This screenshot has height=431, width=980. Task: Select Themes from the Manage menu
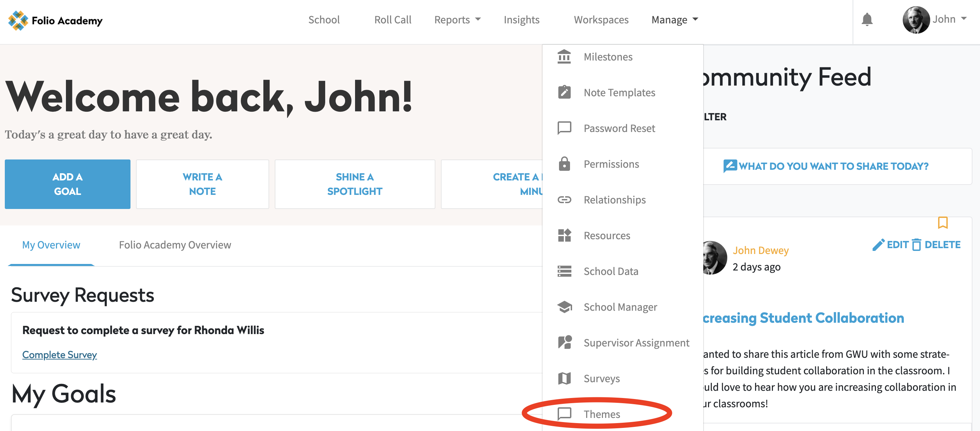[602, 414]
